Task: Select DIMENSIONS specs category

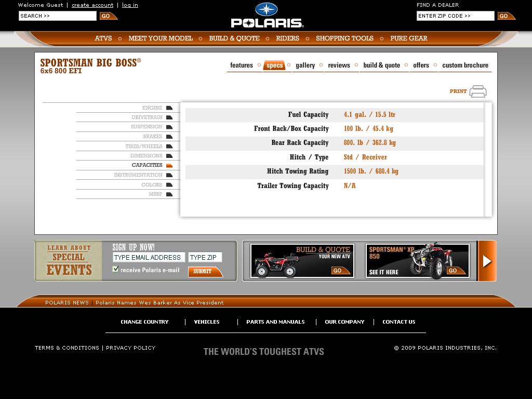Action: click(146, 156)
